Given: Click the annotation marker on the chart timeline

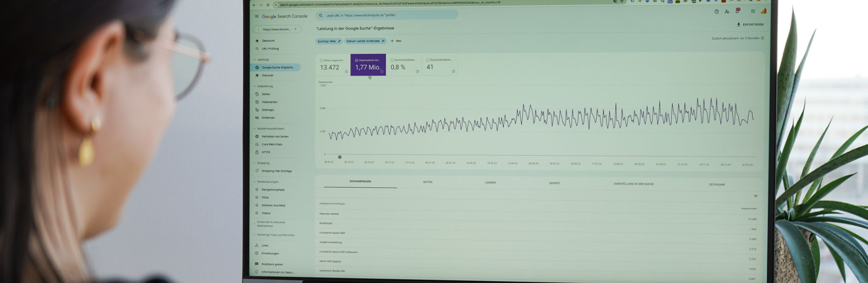Looking at the screenshot, I should coord(340,157).
